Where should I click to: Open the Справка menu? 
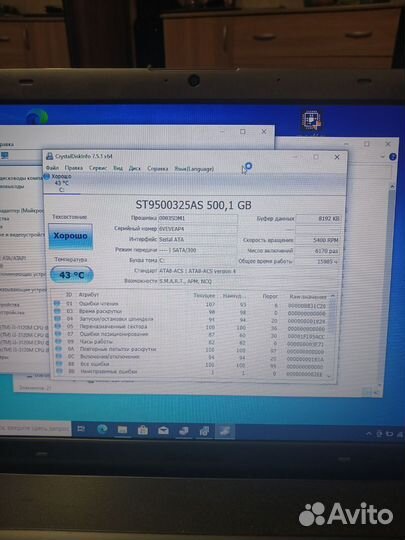tap(158, 169)
